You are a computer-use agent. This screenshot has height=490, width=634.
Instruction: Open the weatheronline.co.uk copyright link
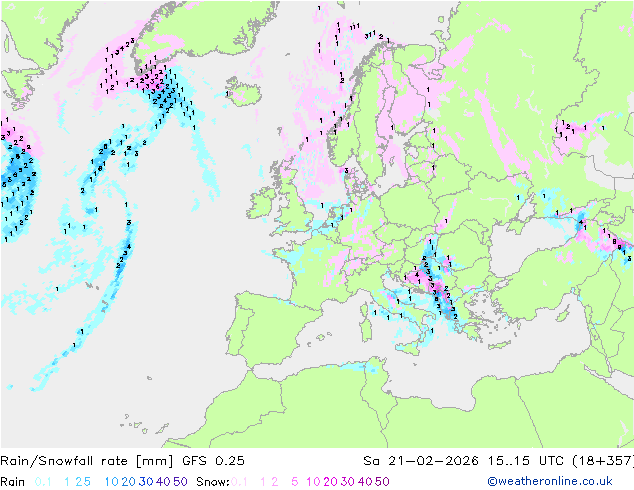click(x=550, y=481)
